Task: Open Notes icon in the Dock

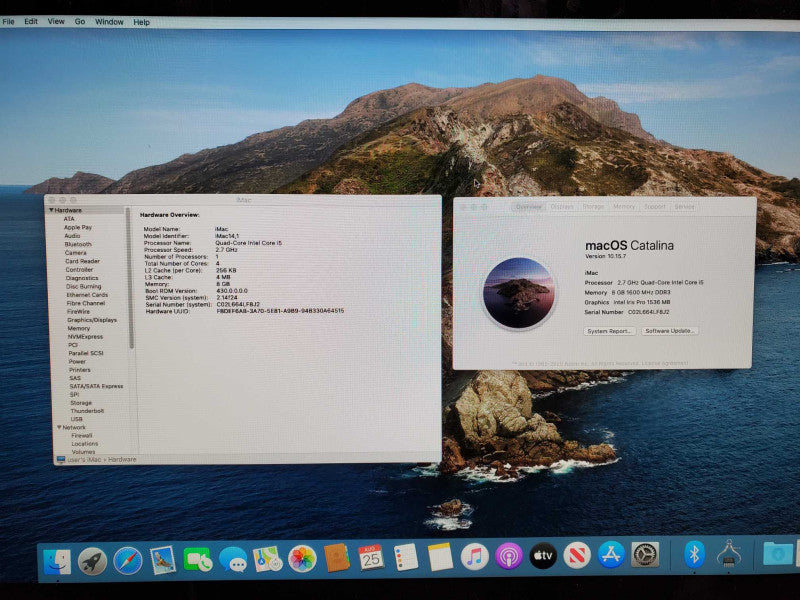Action: click(440, 557)
